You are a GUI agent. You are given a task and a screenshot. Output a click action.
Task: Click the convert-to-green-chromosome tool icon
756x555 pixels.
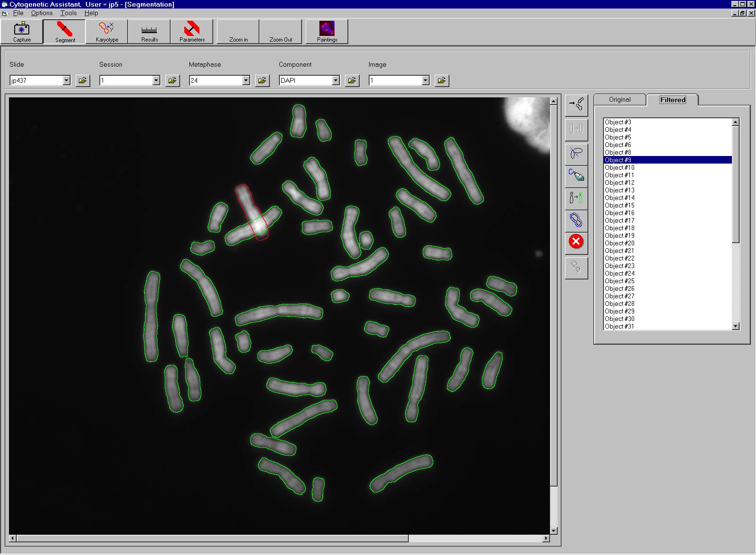coord(576,199)
